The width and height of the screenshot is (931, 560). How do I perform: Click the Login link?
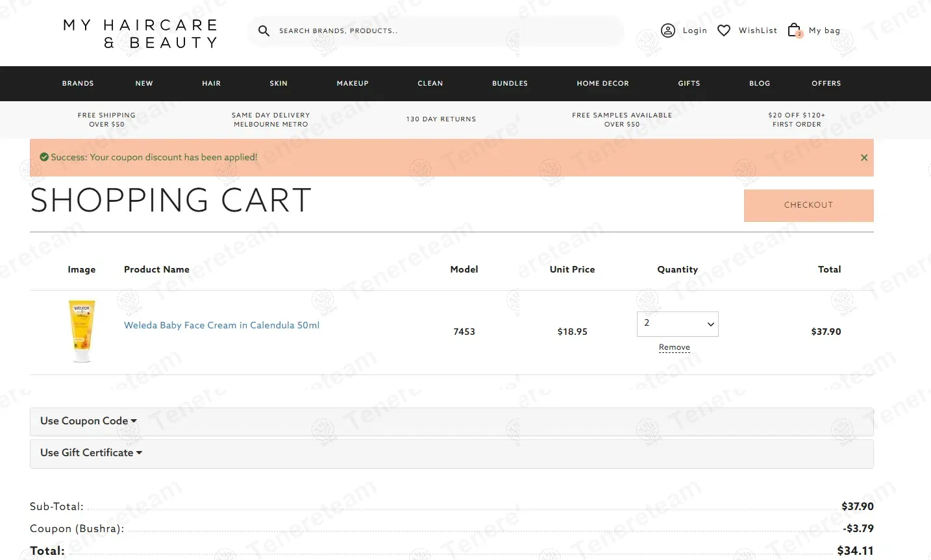(x=695, y=30)
